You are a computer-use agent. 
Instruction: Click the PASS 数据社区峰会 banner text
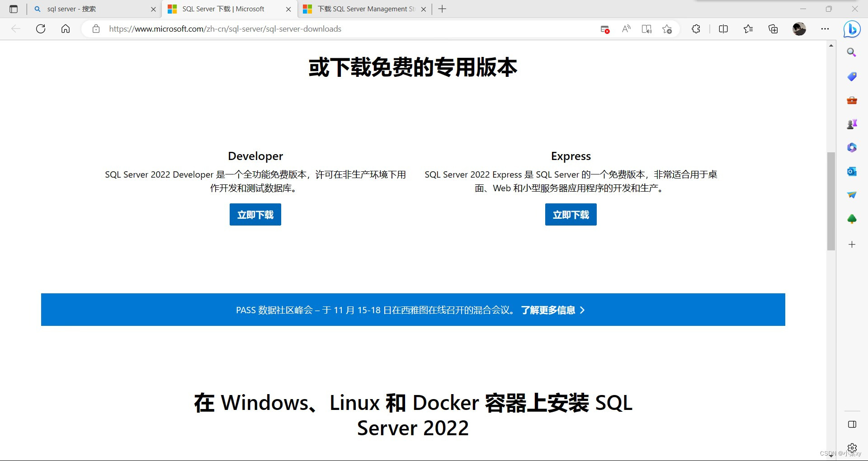pos(375,310)
